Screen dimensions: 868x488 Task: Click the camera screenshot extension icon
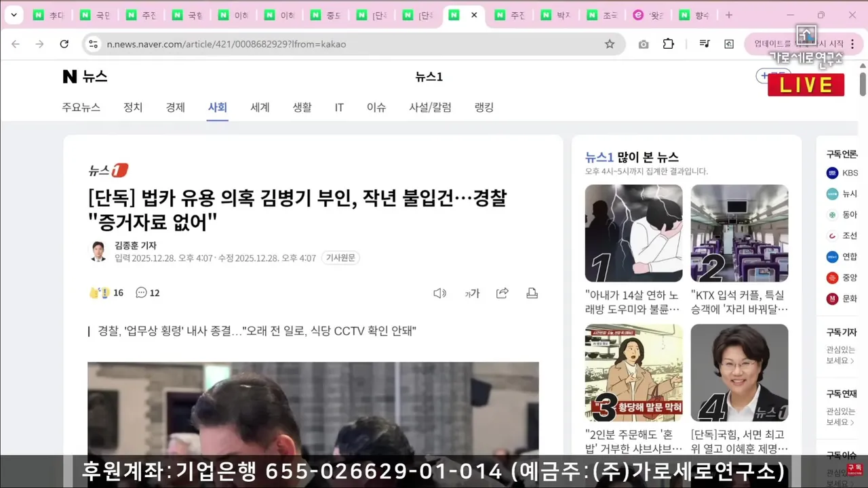pos(644,44)
